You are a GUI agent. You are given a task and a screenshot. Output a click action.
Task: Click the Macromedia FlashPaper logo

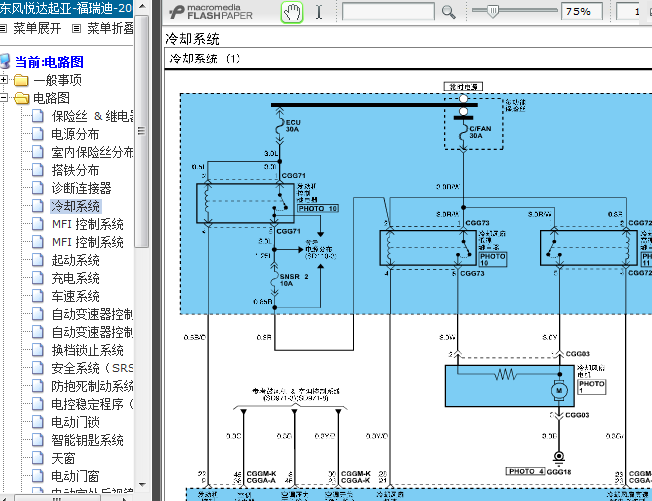click(211, 12)
